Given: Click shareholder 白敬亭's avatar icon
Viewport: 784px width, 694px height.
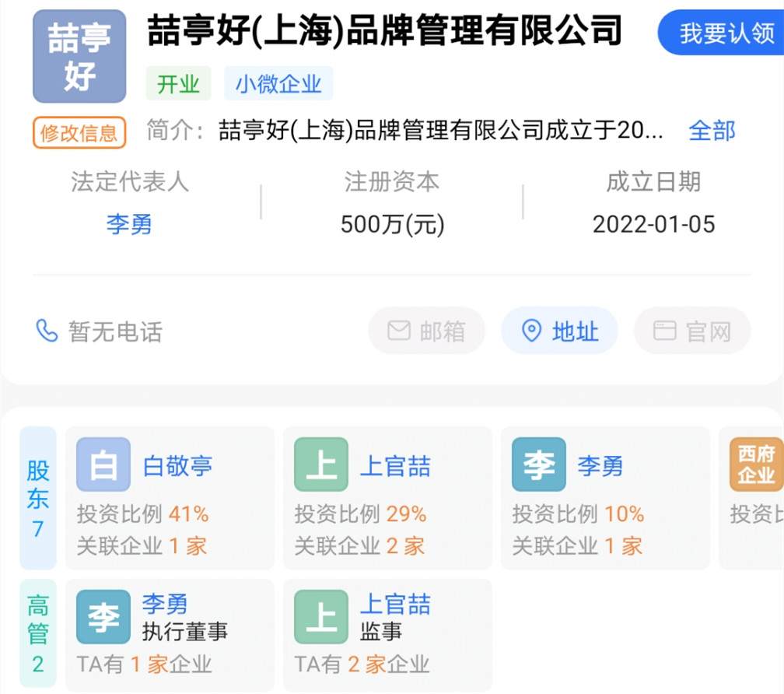Looking at the screenshot, I should (x=103, y=465).
